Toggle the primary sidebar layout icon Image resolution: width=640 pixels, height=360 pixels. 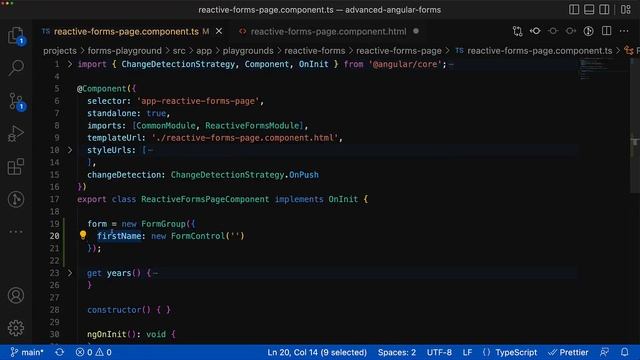(574, 9)
